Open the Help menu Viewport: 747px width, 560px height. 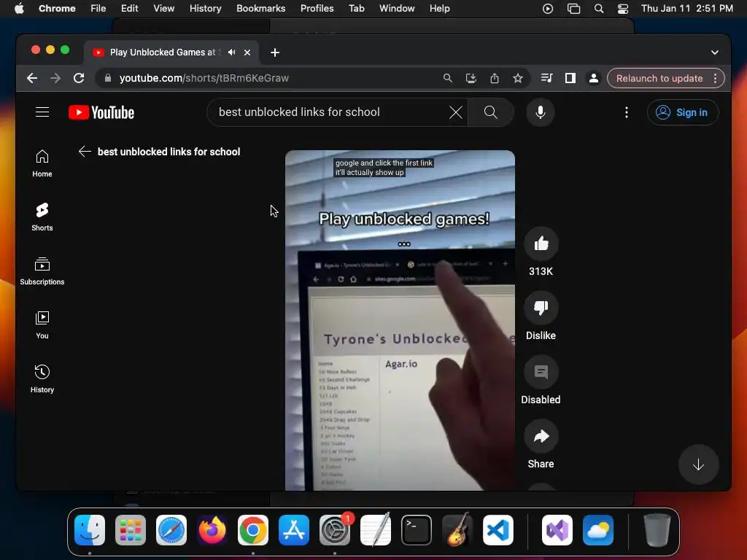click(x=439, y=9)
